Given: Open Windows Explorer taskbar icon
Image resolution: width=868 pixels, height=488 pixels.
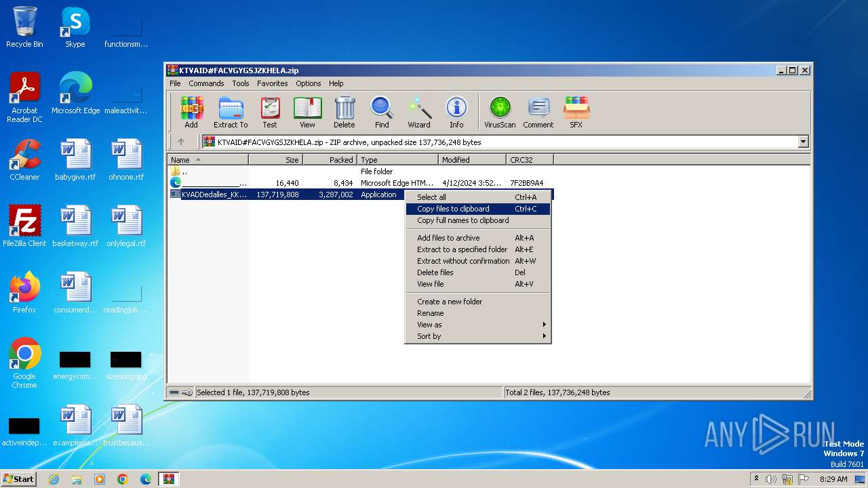Looking at the screenshot, I should [x=77, y=479].
